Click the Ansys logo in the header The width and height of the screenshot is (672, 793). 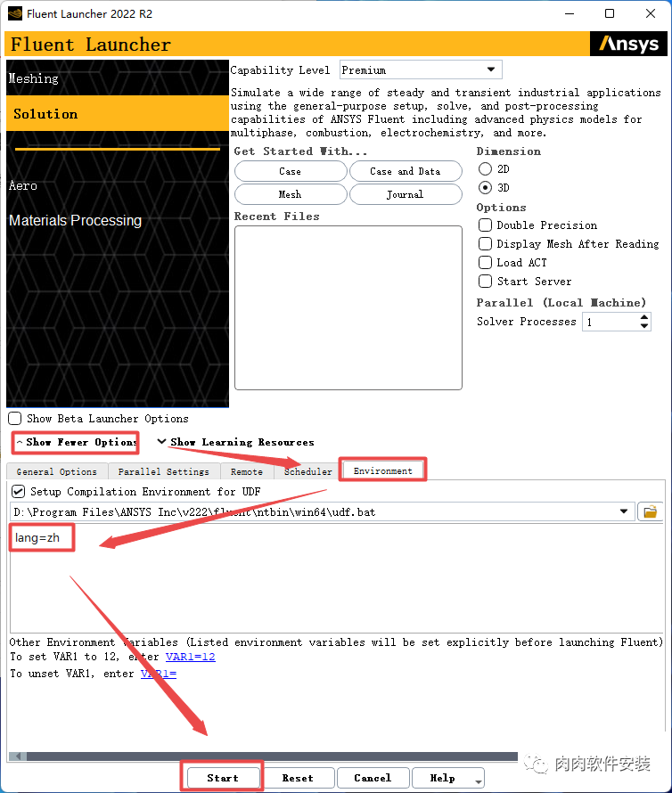click(628, 44)
